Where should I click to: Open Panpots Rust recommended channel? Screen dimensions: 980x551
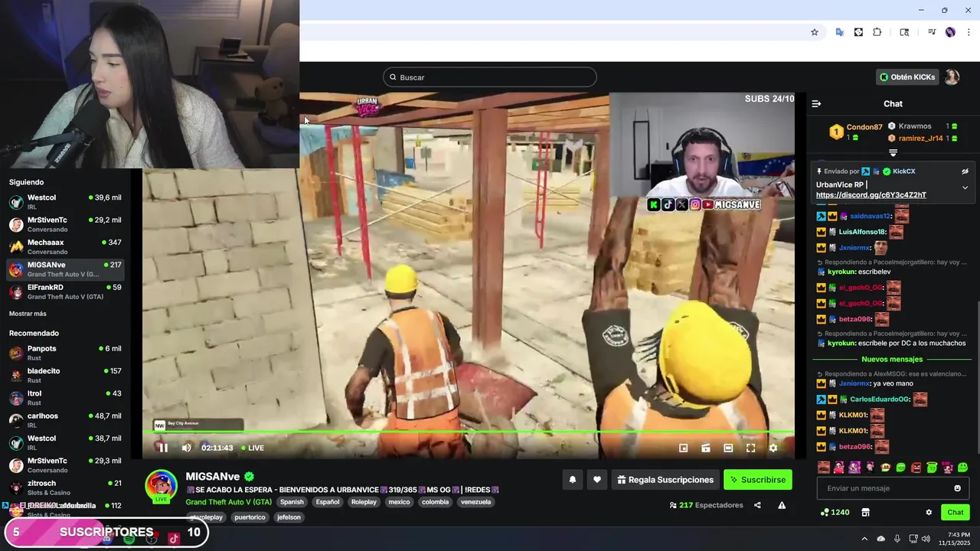[65, 353]
